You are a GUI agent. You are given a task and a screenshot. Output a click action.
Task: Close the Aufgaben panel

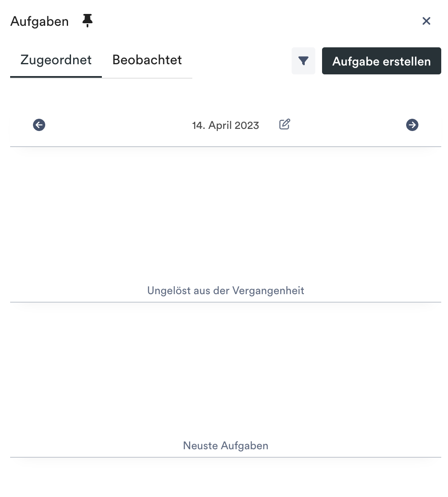coord(426,21)
